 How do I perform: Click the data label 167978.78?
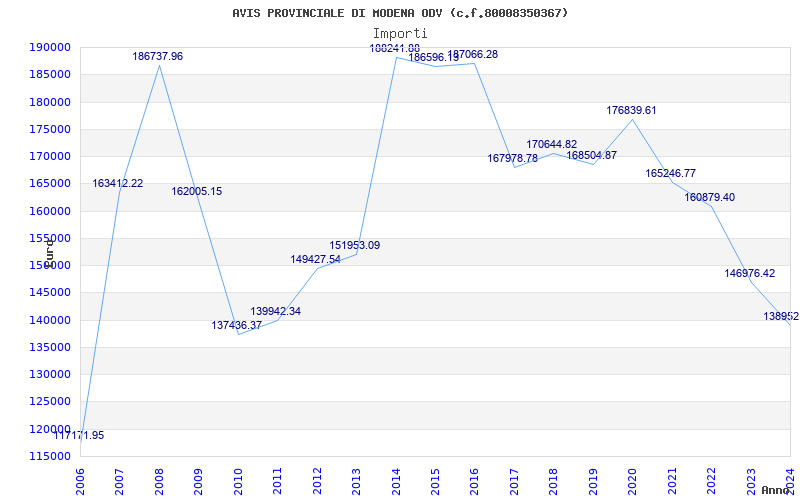(512, 158)
